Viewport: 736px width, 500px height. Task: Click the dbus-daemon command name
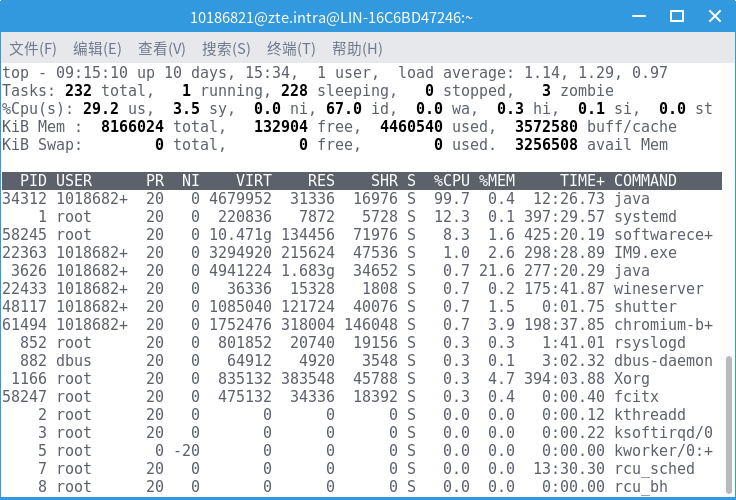[664, 361]
